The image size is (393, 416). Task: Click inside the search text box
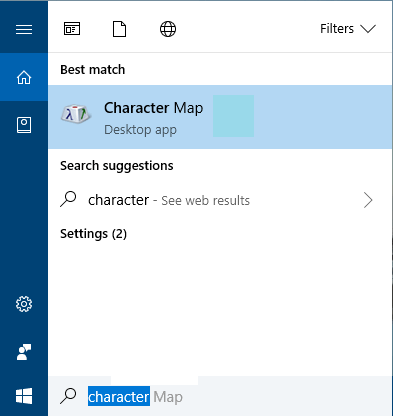coord(220,396)
